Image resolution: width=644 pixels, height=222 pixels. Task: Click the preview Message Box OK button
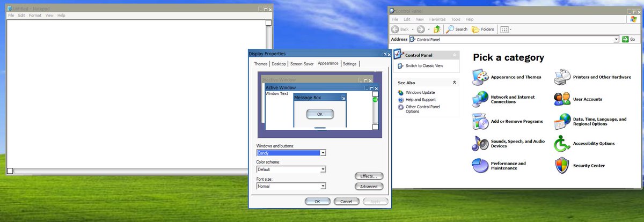click(320, 114)
